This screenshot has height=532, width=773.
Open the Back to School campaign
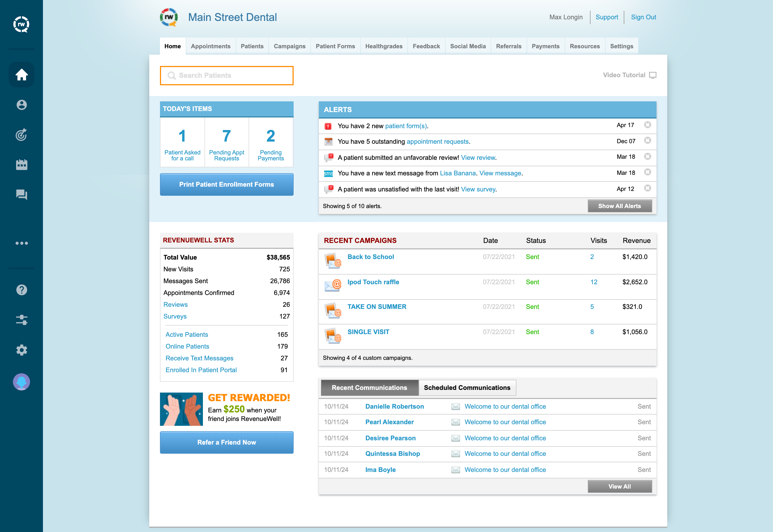371,257
